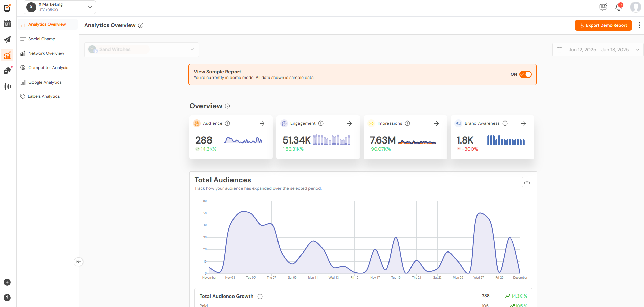The height and width of the screenshot is (307, 644).
Task: Click the plus add icon in sidebar
Action: pos(7,282)
